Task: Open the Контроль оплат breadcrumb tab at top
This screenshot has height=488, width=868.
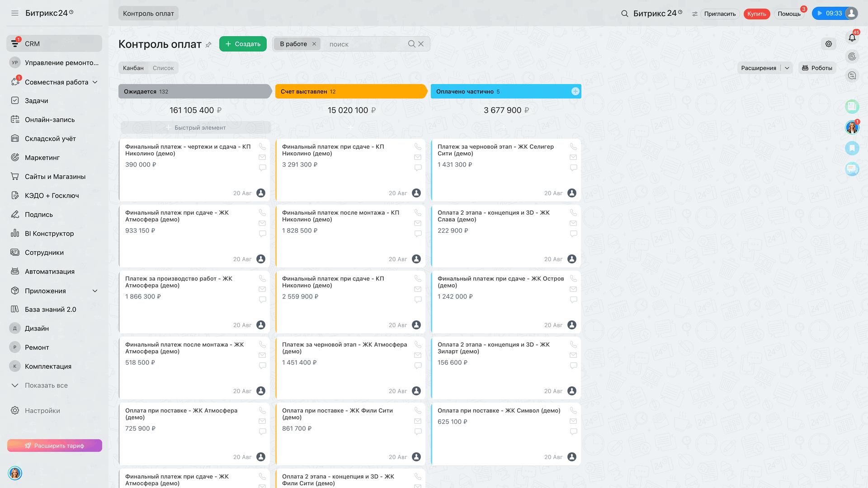Action: click(x=148, y=14)
